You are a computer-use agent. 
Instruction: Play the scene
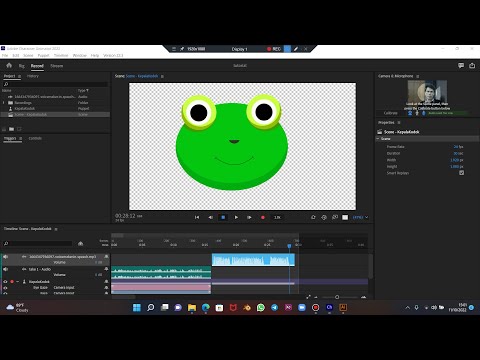click(x=236, y=217)
